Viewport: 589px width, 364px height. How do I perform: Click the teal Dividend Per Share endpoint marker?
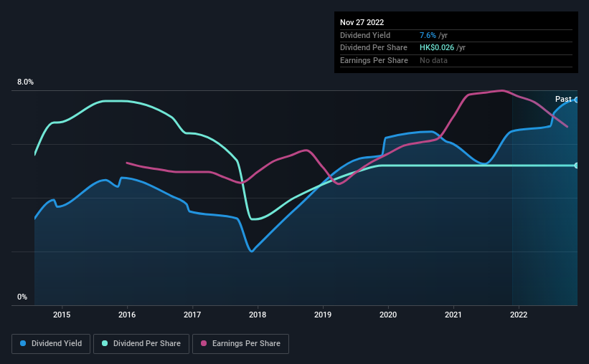[x=576, y=166]
